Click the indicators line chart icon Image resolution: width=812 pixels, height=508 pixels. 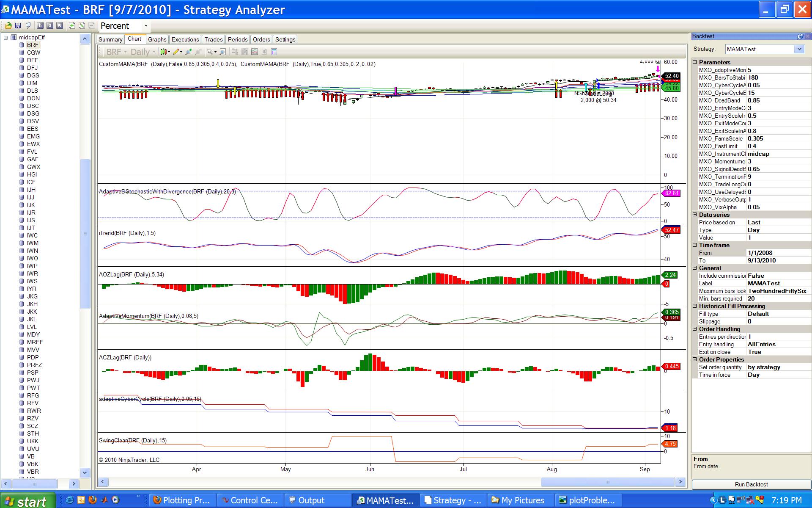[255, 52]
